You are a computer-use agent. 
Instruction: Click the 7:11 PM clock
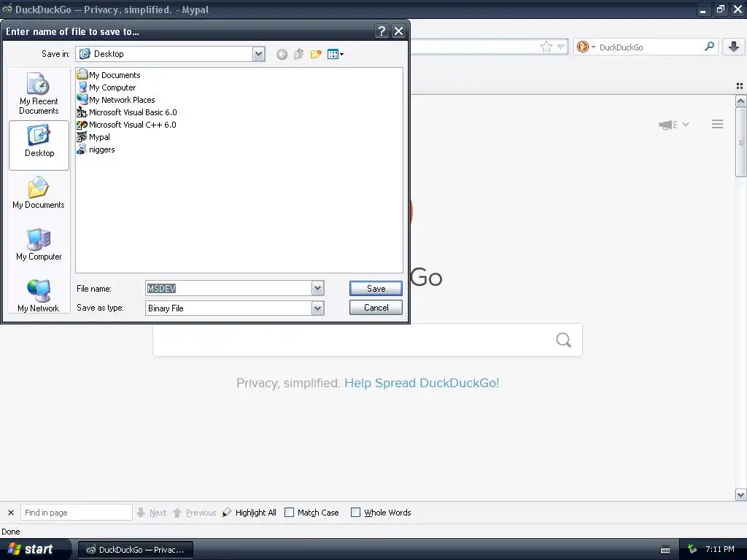tap(720, 549)
